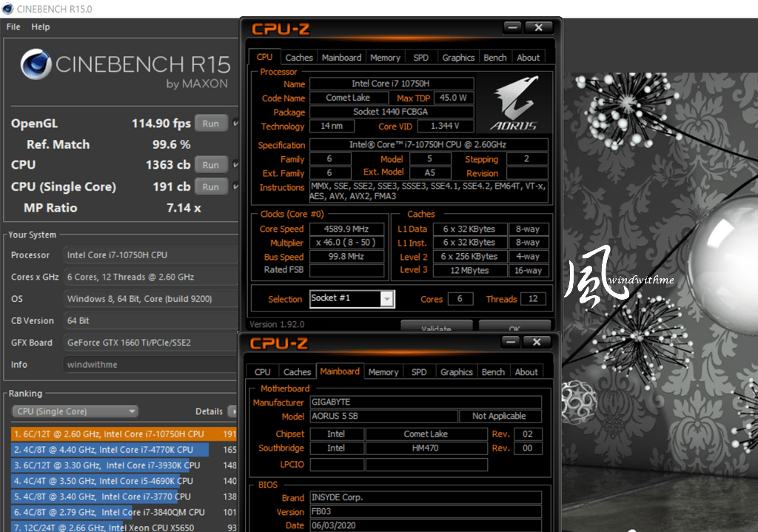
Task: Select the Intel Core i7-3770 ranking row
Action: [124, 496]
